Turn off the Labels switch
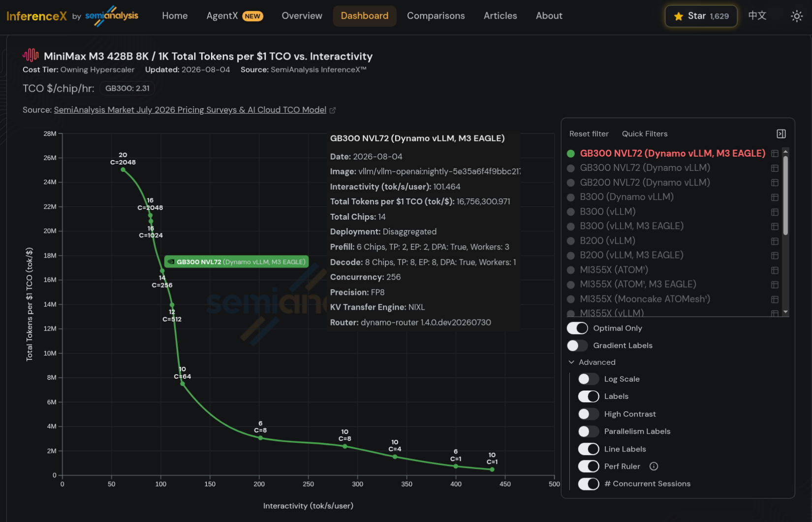Viewport: 812px width, 522px height. (589, 396)
